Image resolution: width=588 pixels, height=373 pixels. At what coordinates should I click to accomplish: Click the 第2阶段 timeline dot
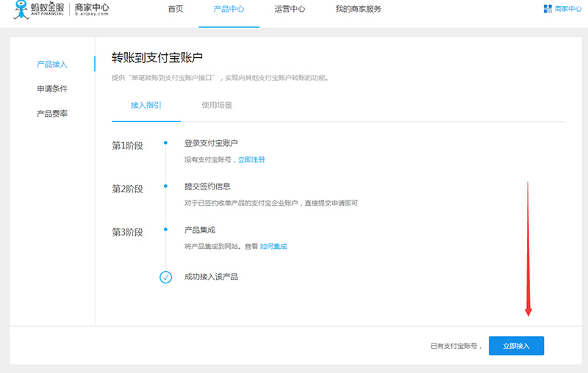click(x=165, y=186)
